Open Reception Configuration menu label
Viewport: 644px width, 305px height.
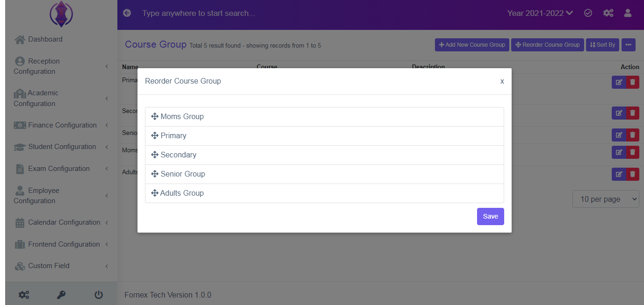pyautogui.click(x=37, y=66)
